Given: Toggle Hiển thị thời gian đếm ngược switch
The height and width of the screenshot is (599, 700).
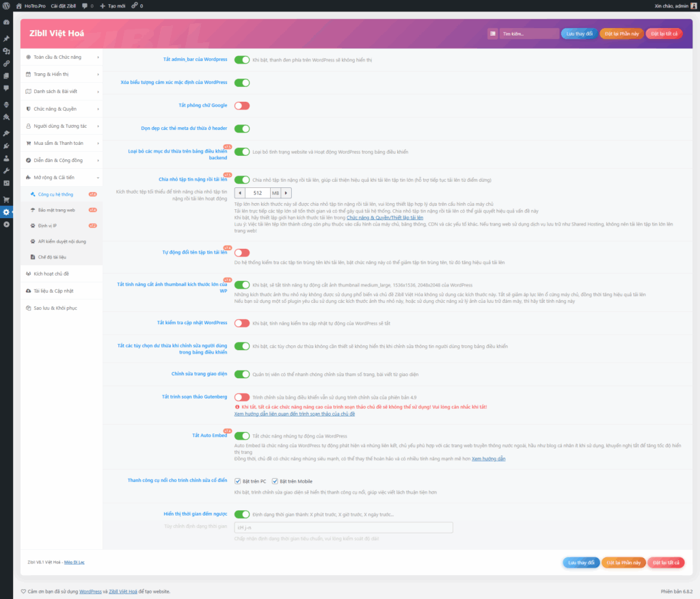Looking at the screenshot, I should pos(242,515).
